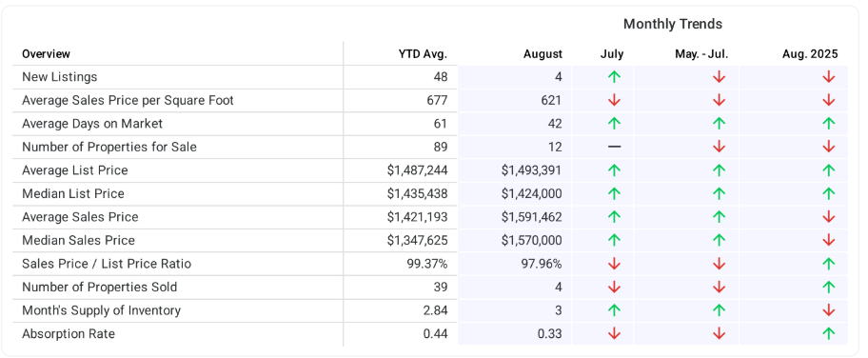The width and height of the screenshot is (868, 358).
Task: Click Average List Price Aug. 2025 up arrow
Action: tap(828, 170)
